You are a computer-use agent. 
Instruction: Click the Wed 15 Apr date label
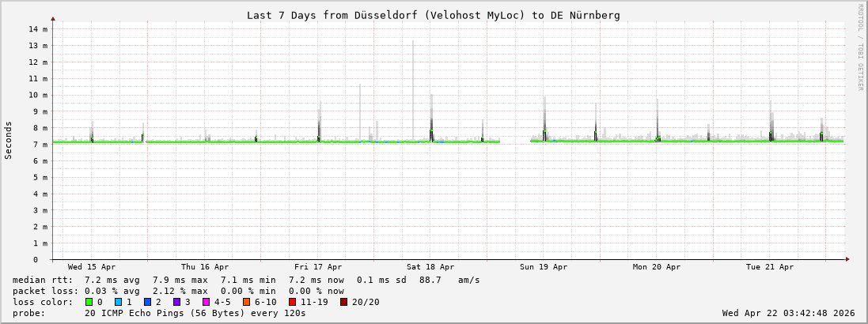[x=92, y=267]
